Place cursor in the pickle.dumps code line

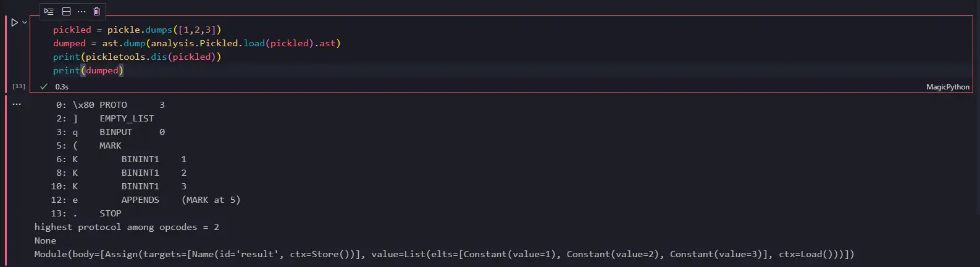click(137, 30)
